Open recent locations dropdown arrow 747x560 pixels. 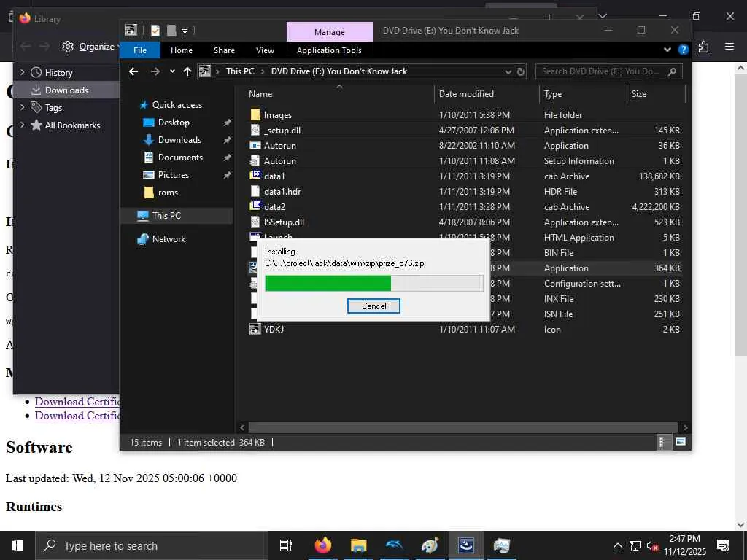pyautogui.click(x=172, y=71)
